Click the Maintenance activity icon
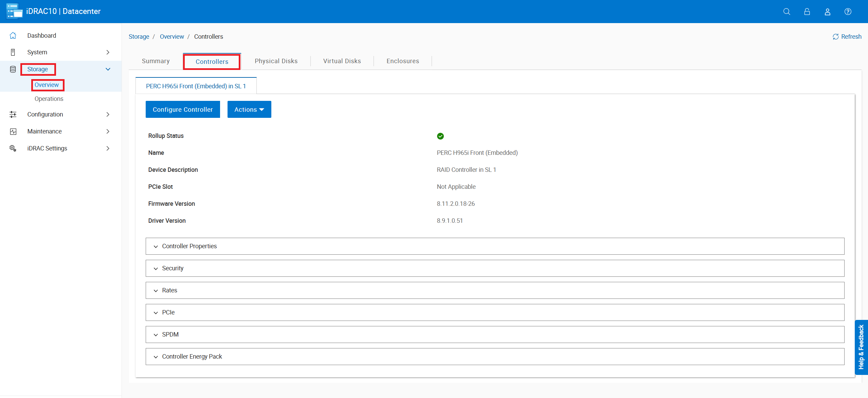This screenshot has width=868, height=398. (x=13, y=131)
